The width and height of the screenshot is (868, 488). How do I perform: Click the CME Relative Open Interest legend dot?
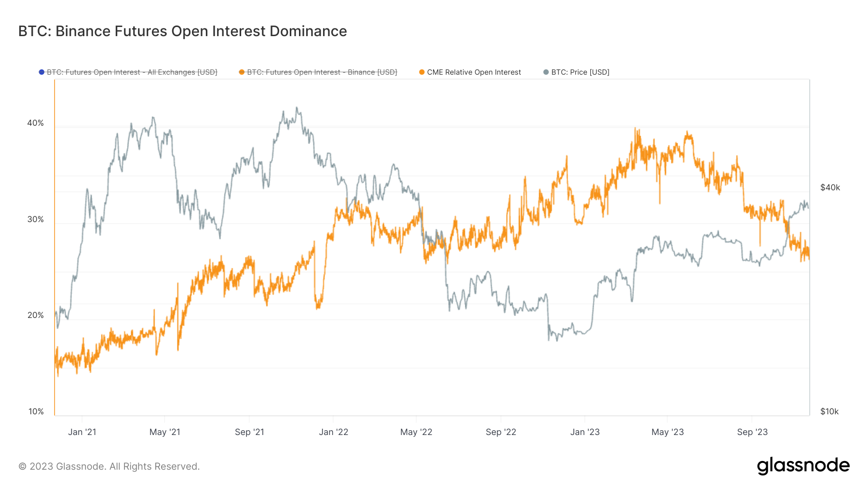(x=422, y=72)
